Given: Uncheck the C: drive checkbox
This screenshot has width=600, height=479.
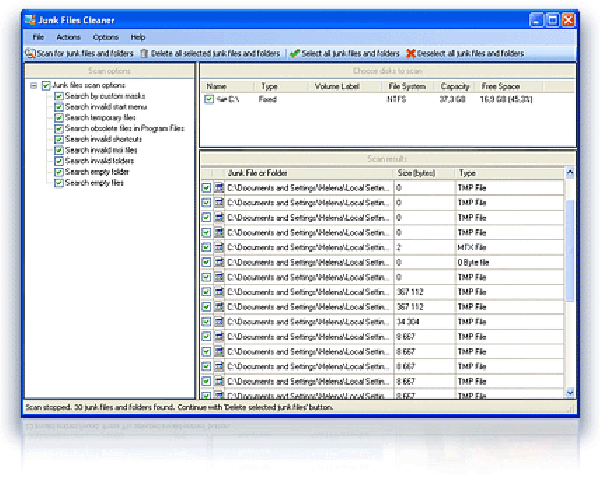Looking at the screenshot, I should (x=208, y=100).
